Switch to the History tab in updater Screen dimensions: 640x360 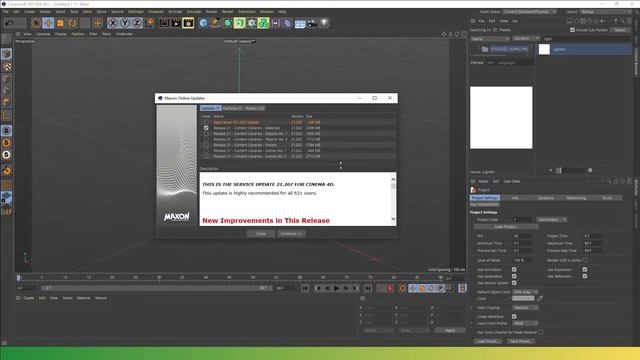click(x=255, y=108)
